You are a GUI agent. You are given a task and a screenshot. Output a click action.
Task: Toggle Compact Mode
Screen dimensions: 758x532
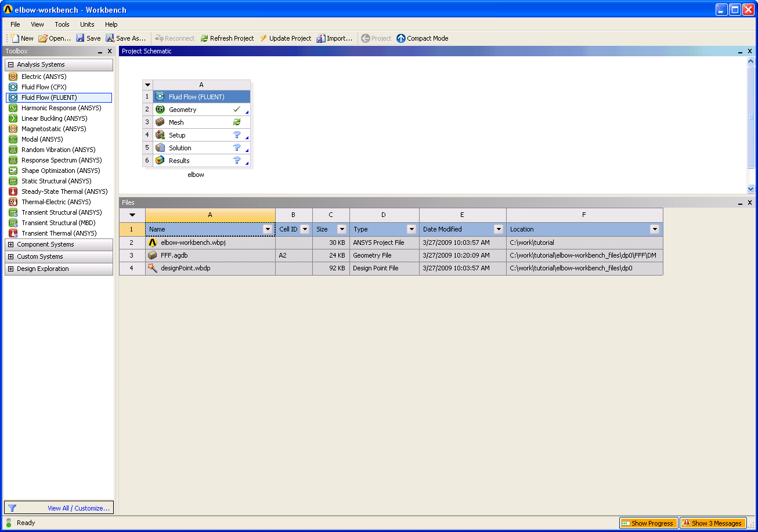click(423, 38)
